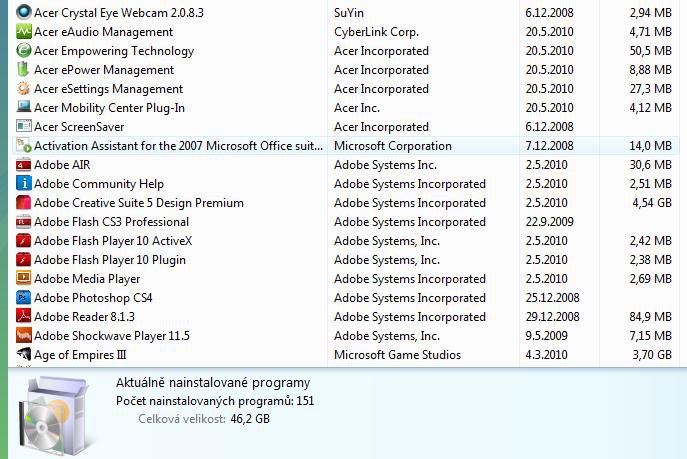Select the Age of Empires III icon
687x459 pixels.
tap(23, 354)
